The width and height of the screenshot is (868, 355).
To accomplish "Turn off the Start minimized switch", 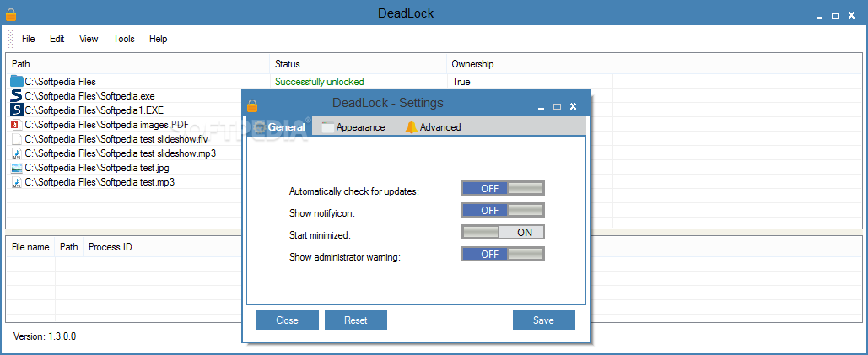I will click(x=504, y=232).
